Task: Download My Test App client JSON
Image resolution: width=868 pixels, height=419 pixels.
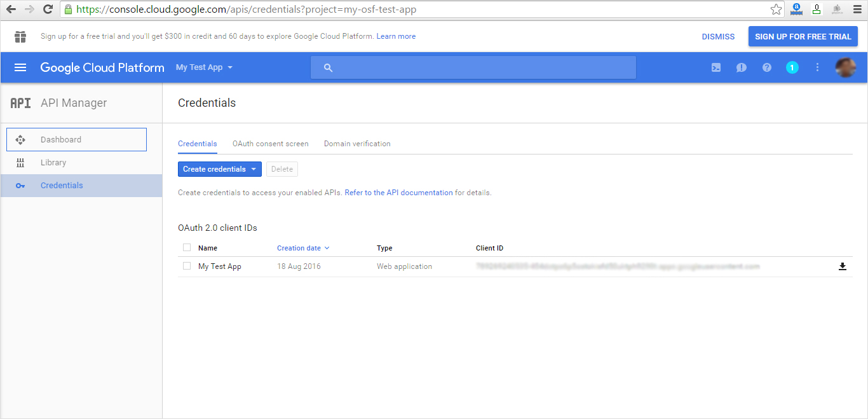Action: [843, 266]
